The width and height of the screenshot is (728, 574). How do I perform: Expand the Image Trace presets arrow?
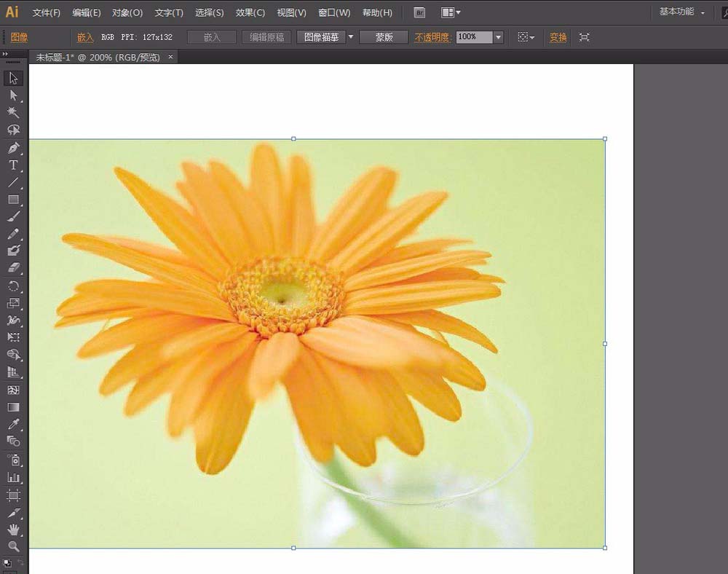tap(351, 36)
